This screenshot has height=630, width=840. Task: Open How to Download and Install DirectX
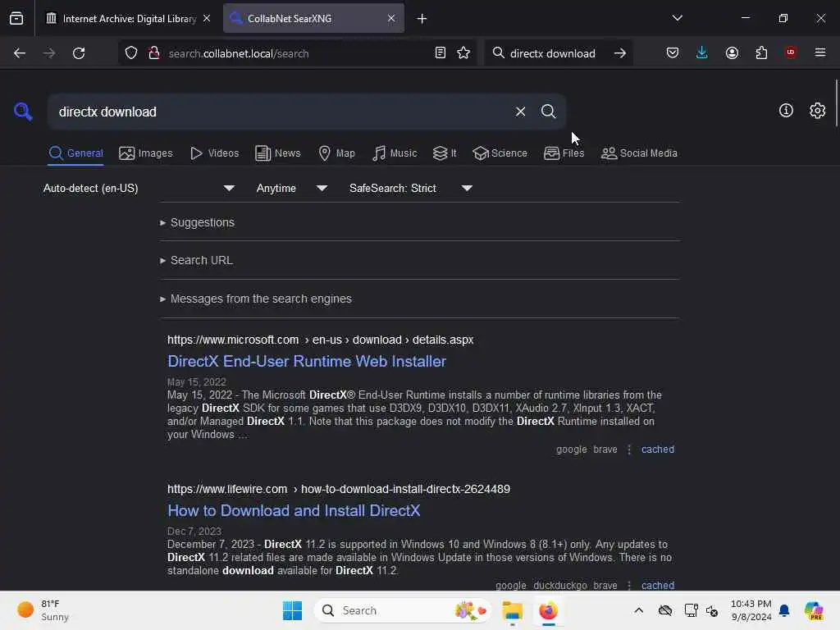tap(294, 510)
